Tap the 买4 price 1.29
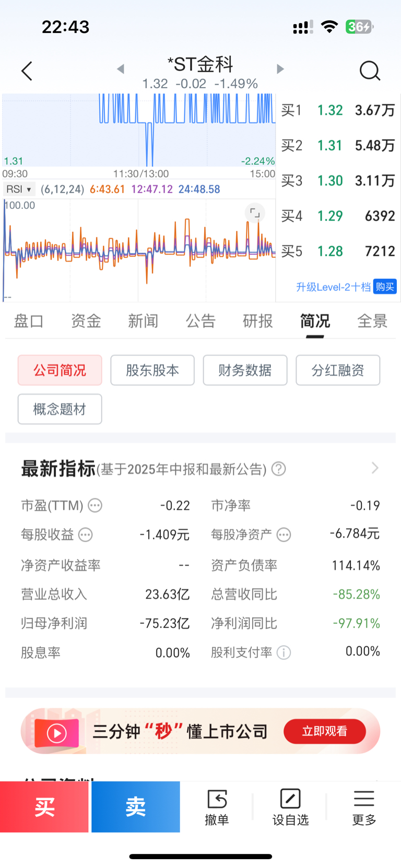The width and height of the screenshot is (401, 868). [x=330, y=216]
